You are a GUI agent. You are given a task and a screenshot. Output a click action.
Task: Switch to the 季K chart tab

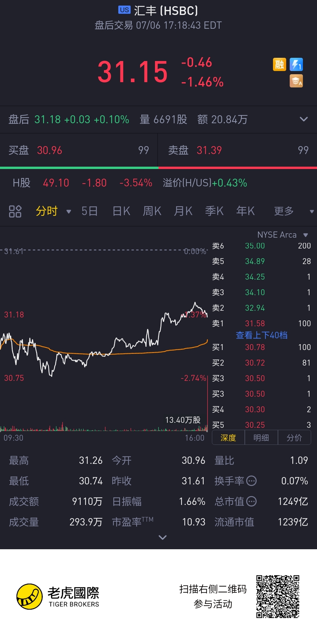click(214, 211)
